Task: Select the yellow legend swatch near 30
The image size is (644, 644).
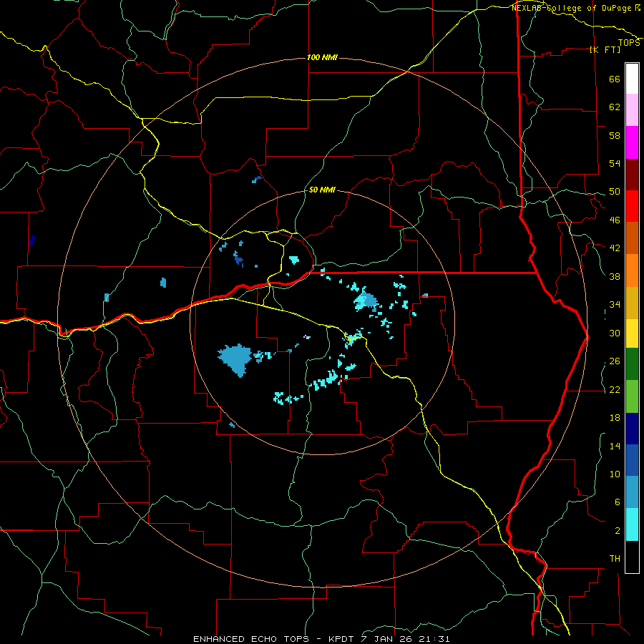Action: 632,333
